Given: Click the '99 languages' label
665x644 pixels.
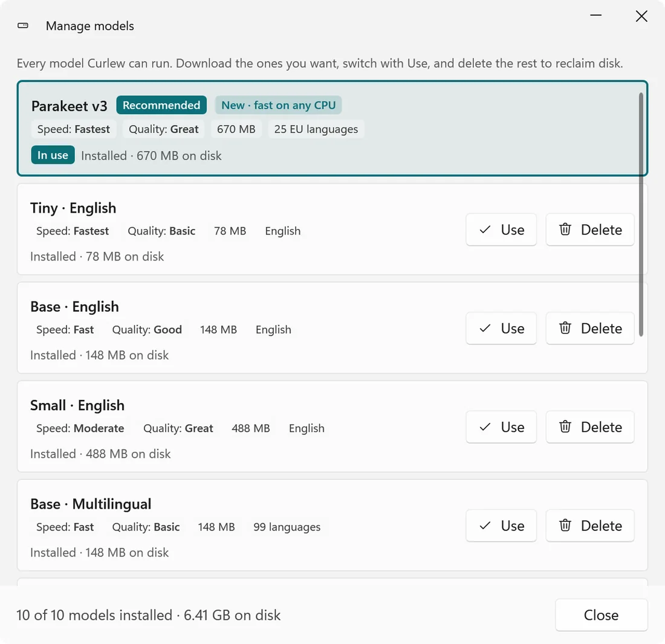Looking at the screenshot, I should pos(287,527).
